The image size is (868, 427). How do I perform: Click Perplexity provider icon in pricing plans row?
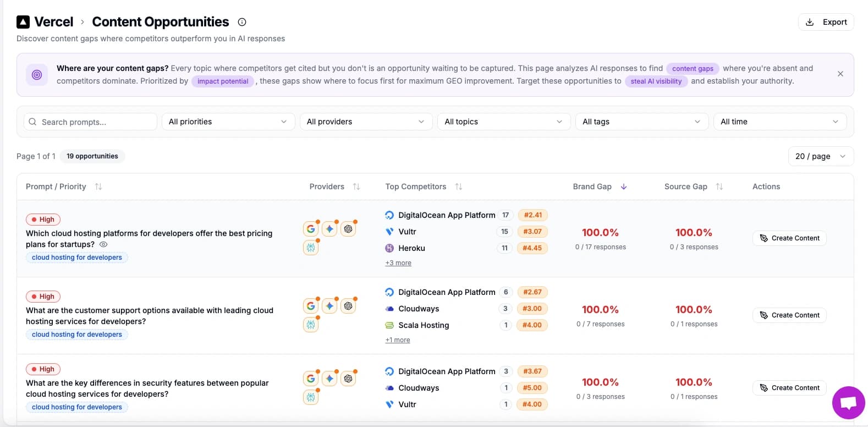(311, 248)
